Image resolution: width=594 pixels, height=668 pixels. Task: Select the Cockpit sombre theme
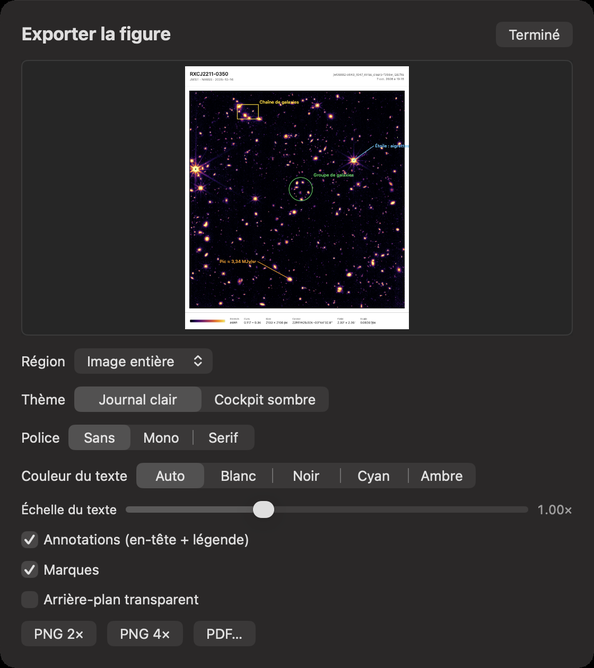click(x=265, y=400)
